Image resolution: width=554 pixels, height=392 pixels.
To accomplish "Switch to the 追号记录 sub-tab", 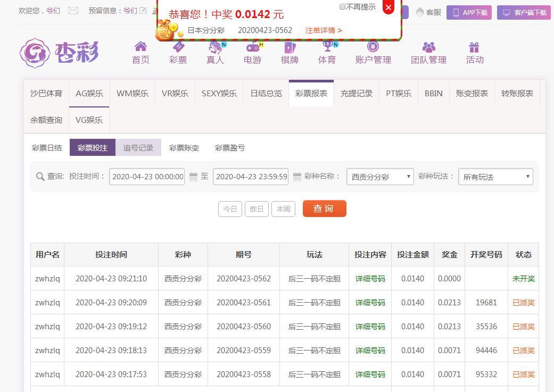I will [138, 148].
